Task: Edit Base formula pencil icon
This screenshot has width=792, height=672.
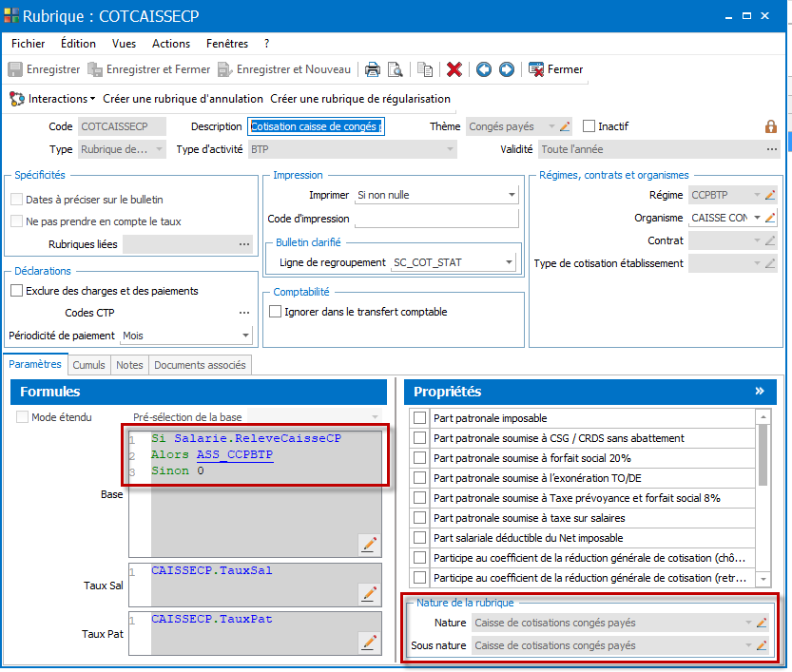Action: click(369, 545)
